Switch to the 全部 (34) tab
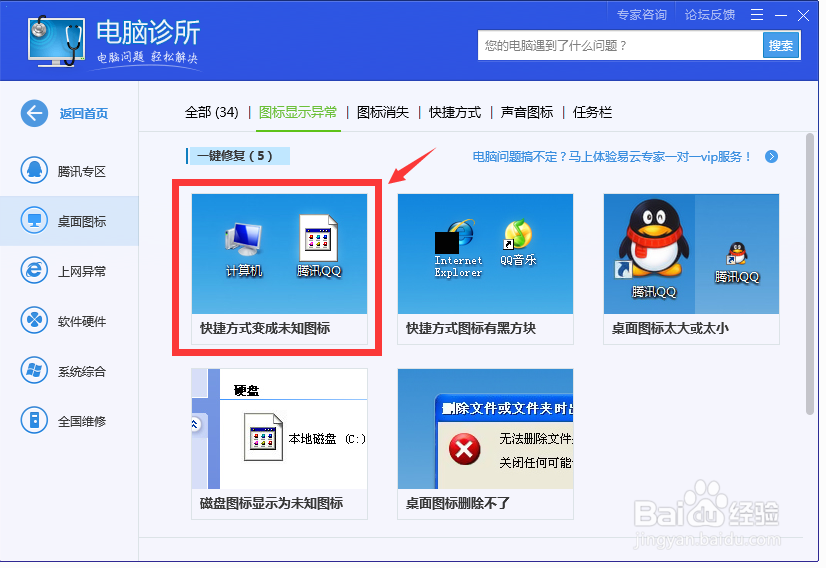This screenshot has height=568, width=826. coord(212,112)
